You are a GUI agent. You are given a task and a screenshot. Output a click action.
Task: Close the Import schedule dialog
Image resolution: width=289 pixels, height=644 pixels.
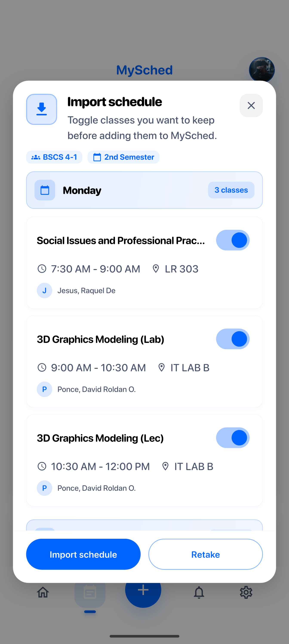pyautogui.click(x=251, y=105)
